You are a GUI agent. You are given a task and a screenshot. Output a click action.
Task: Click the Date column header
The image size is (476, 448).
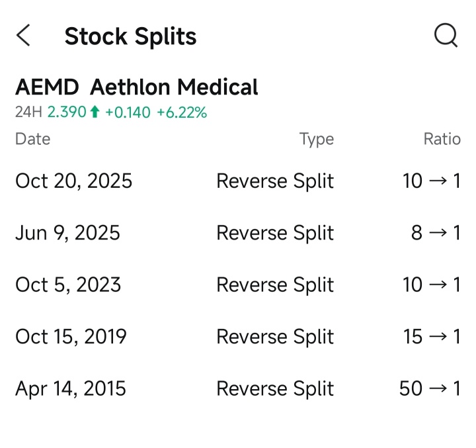pos(33,139)
